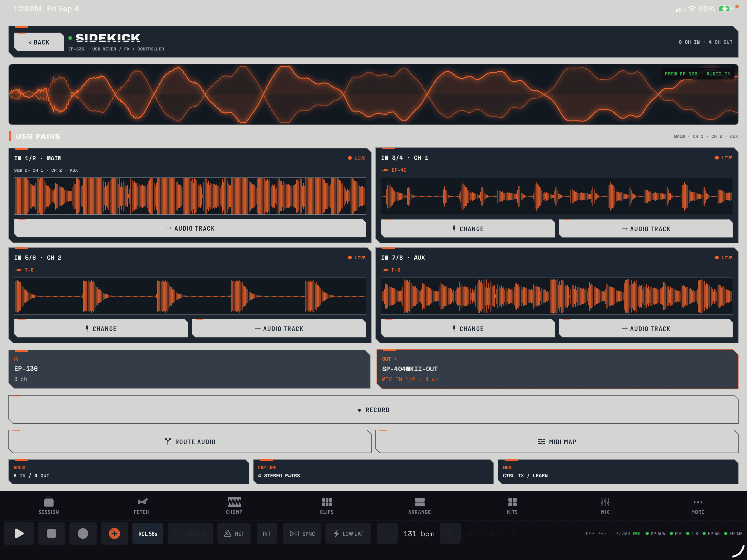Click the LIVE indicator on IN 5/6 CH 2
The width and height of the screenshot is (747, 560).
[357, 257]
